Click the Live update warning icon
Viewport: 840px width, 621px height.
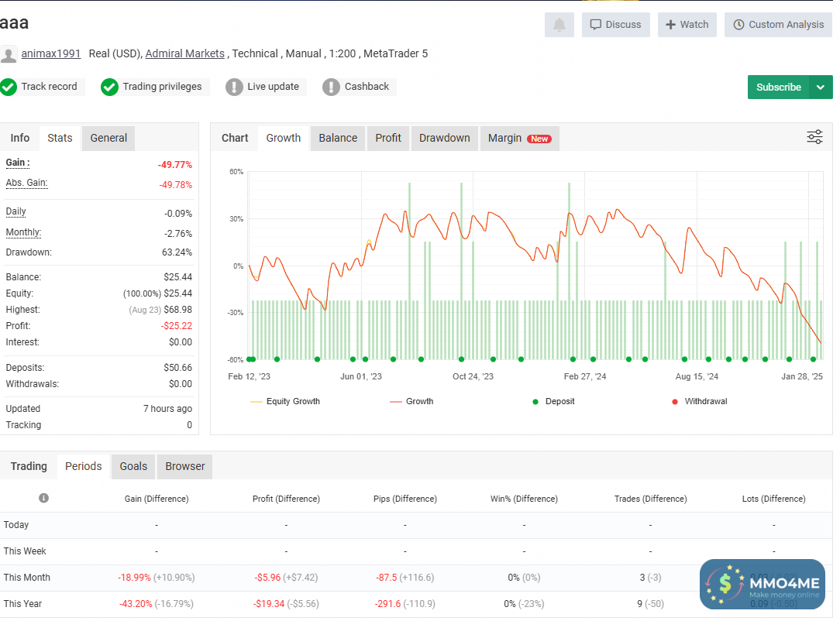click(x=234, y=87)
